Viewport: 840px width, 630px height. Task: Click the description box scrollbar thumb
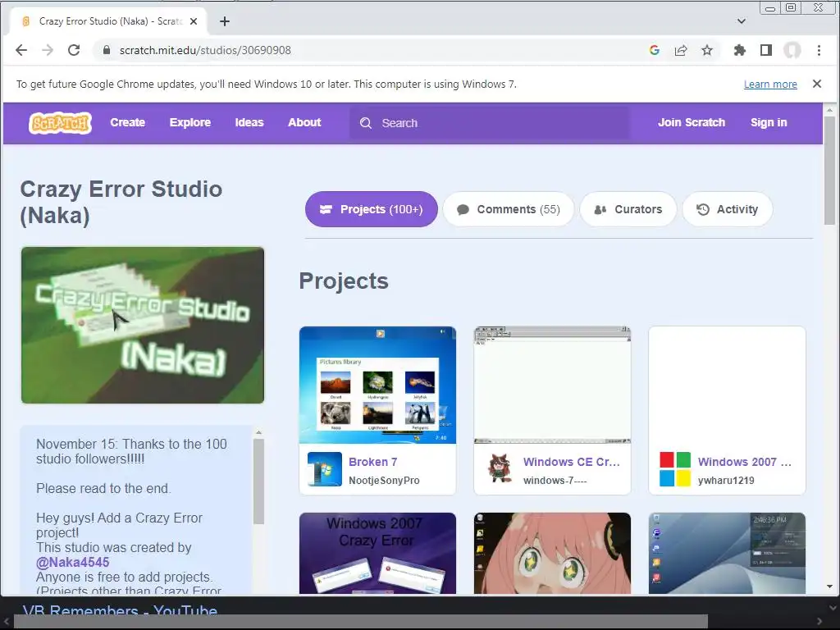coord(258,481)
